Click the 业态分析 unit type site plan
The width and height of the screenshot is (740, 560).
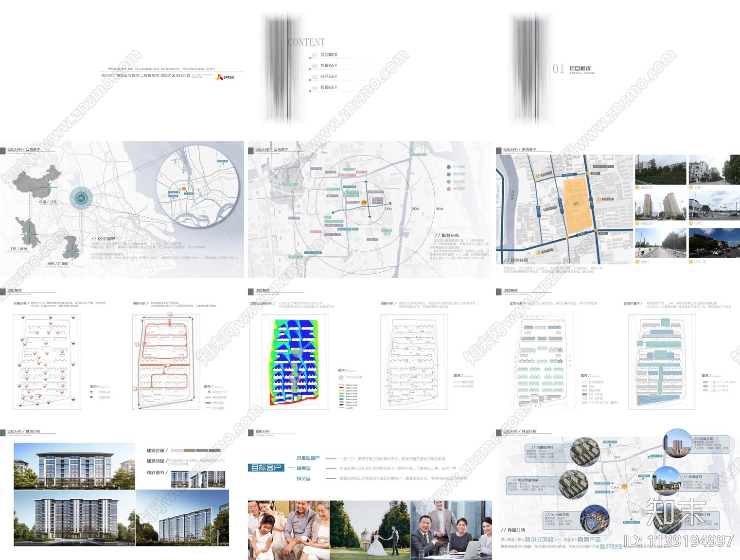543,362
